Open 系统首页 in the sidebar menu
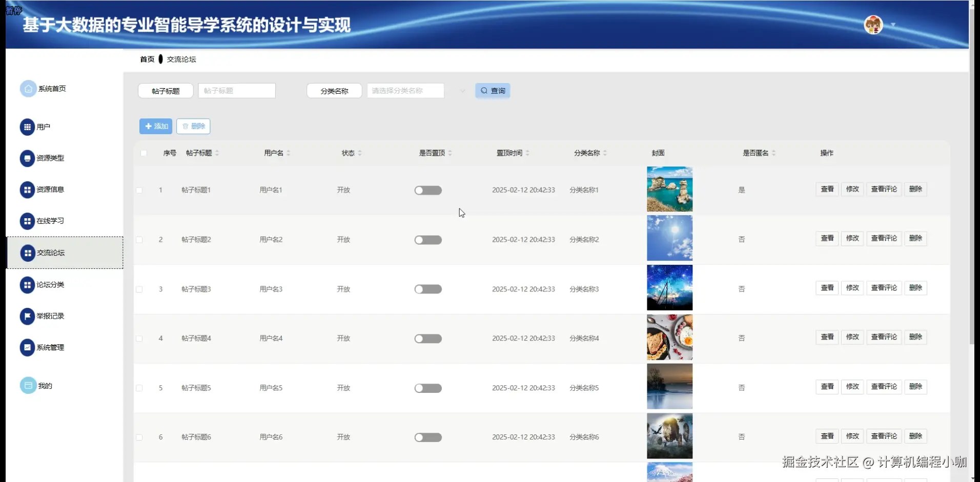980x482 pixels. pos(52,89)
